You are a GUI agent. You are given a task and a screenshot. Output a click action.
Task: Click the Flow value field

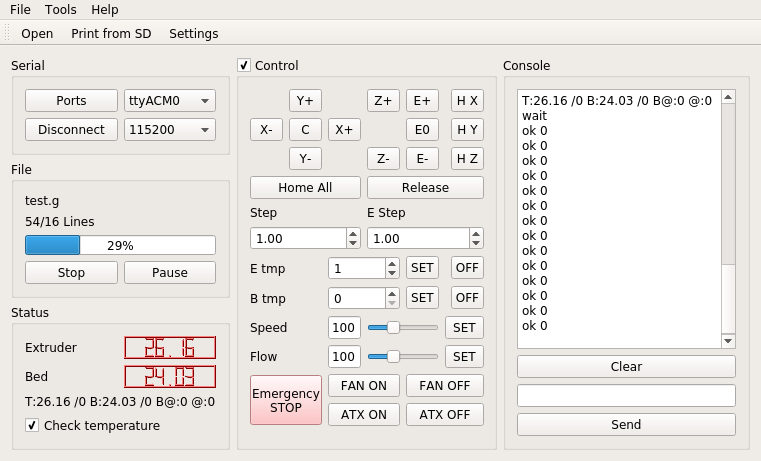(344, 357)
